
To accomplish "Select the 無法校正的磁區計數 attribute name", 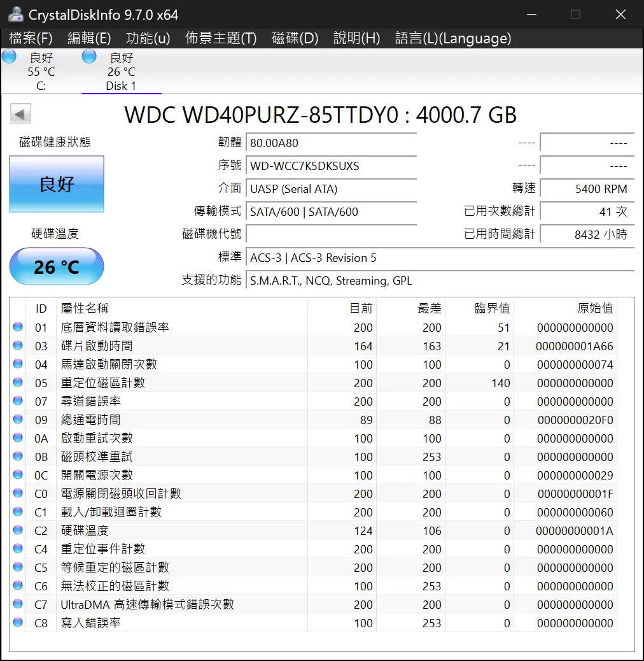I will pos(115,586).
